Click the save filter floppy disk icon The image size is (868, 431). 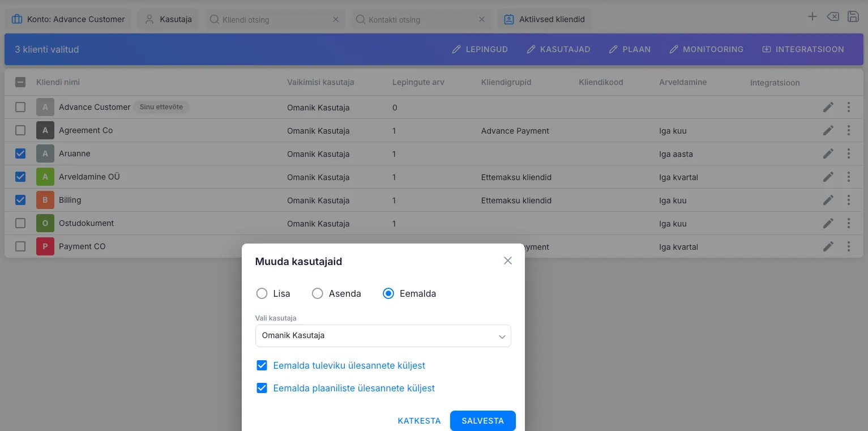pos(853,17)
